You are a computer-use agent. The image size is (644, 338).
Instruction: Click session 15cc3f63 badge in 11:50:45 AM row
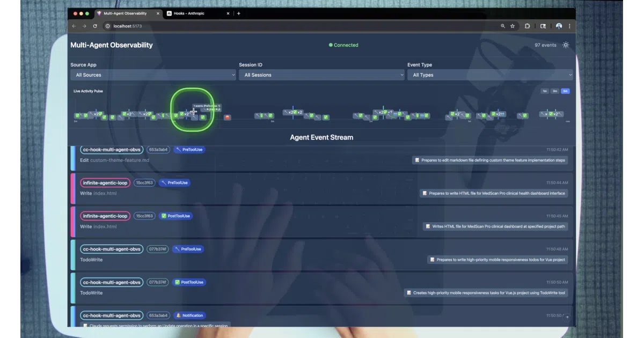click(x=145, y=216)
